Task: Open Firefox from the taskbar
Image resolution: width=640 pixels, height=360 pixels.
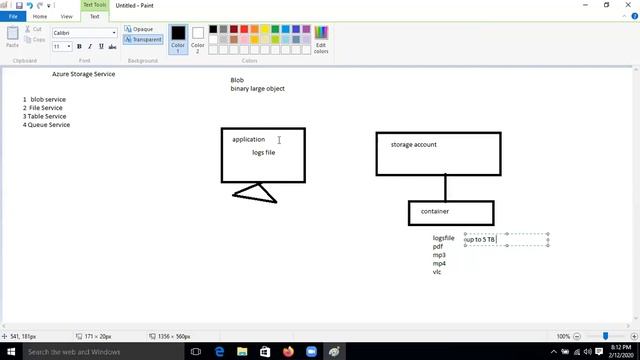Action: pos(288,351)
